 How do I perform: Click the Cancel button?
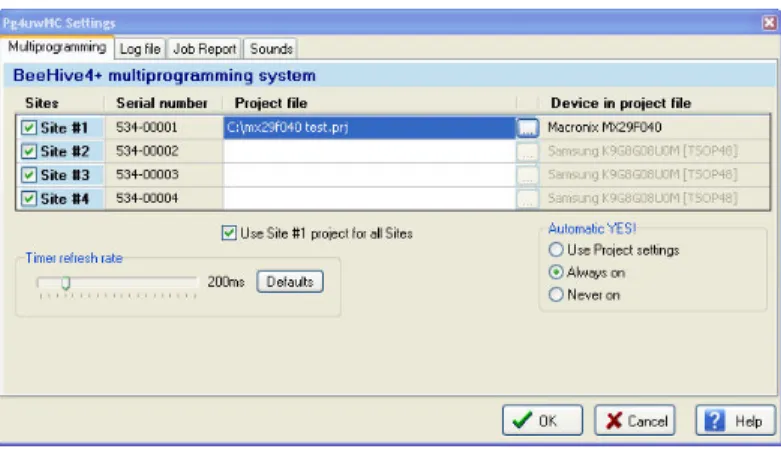[635, 420]
